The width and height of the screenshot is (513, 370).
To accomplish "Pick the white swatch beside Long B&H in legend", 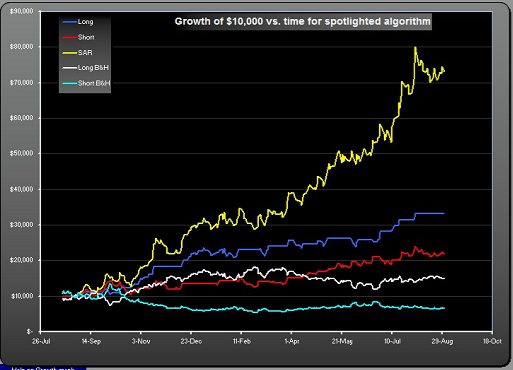I will pyautogui.click(x=69, y=68).
